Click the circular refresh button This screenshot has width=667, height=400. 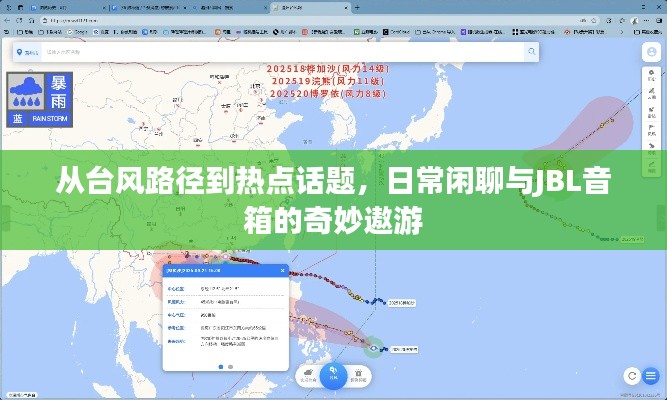pyautogui.click(x=632, y=374)
